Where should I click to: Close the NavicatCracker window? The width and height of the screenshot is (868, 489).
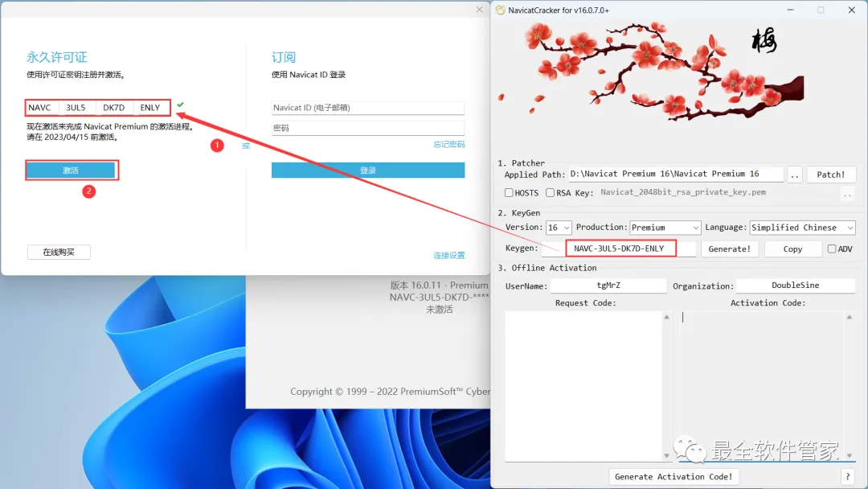coord(851,10)
